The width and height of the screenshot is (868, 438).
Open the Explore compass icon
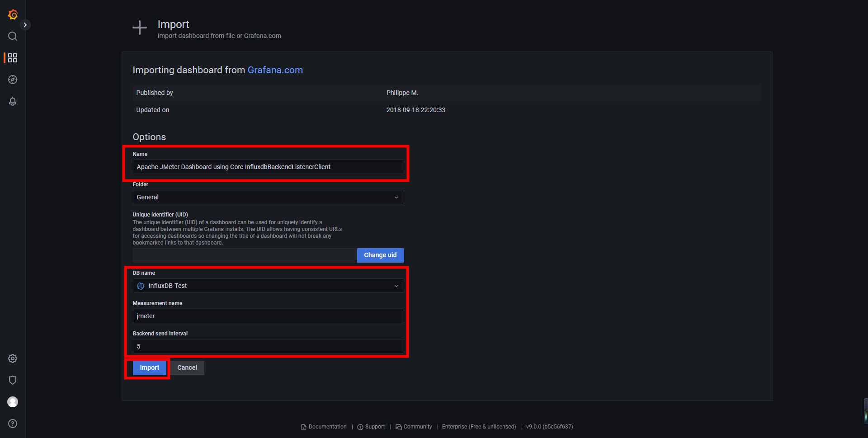click(13, 80)
